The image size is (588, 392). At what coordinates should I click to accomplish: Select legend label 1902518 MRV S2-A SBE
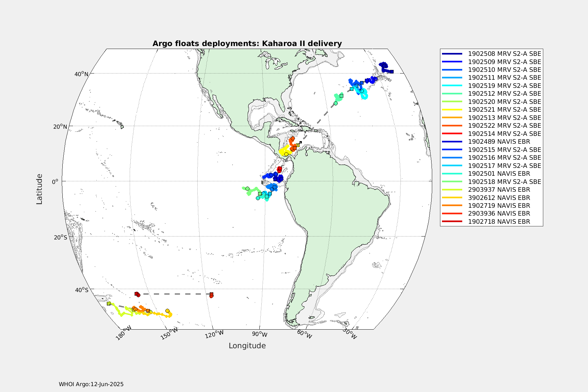(x=505, y=182)
